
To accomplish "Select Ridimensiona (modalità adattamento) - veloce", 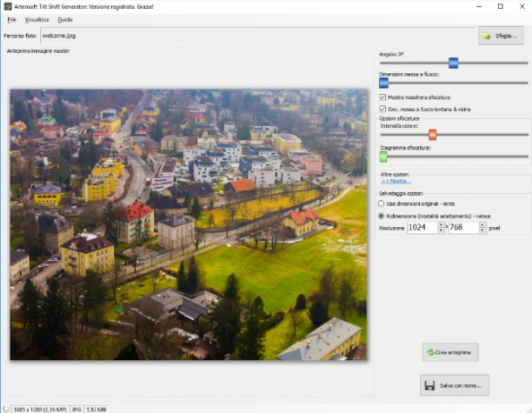I will pos(382,216).
